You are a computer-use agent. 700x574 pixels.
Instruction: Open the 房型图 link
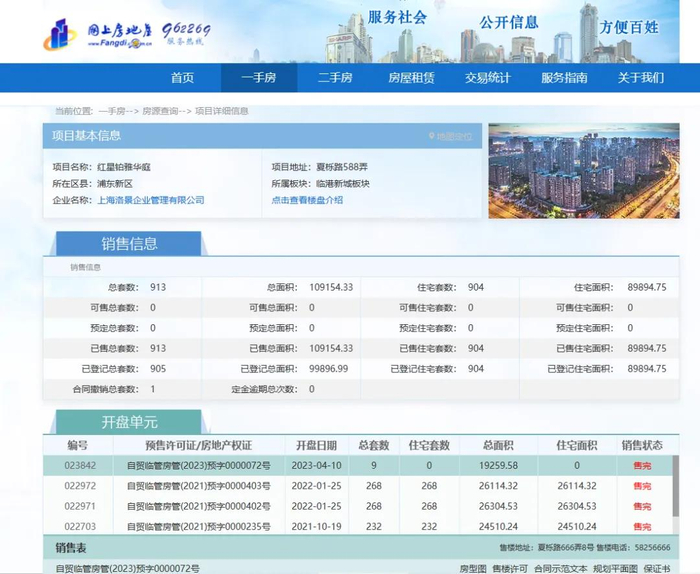tap(473, 568)
